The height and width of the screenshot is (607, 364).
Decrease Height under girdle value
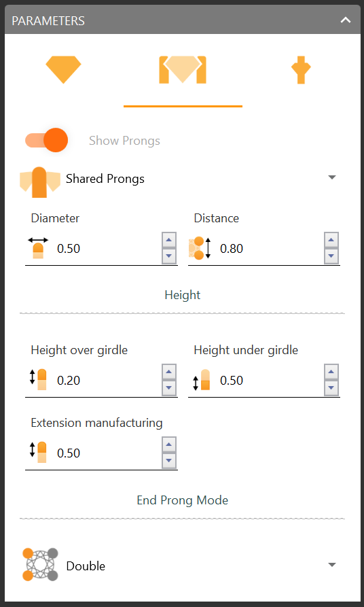331,388
